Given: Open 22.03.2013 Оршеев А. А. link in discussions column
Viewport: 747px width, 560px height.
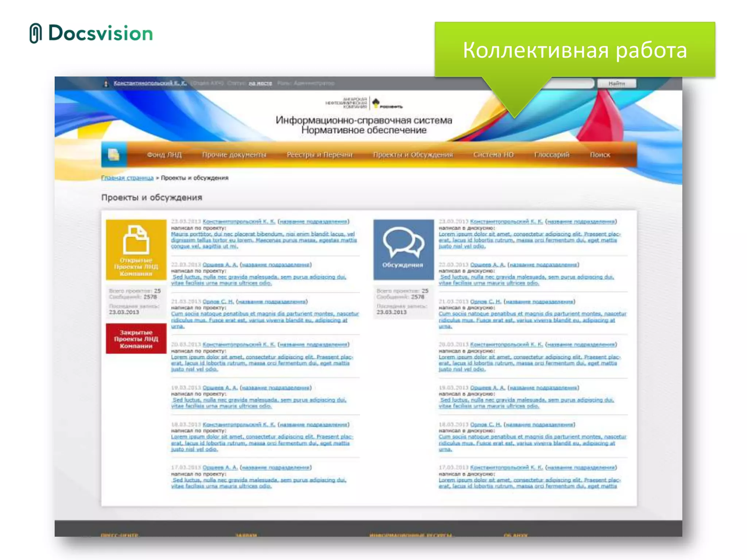Looking at the screenshot, I should pos(487,264).
